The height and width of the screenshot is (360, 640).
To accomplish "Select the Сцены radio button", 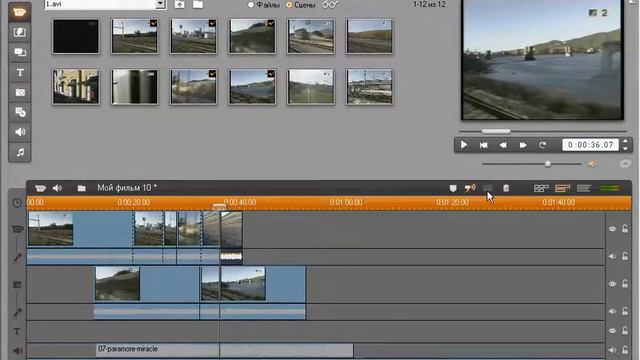I will click(289, 5).
